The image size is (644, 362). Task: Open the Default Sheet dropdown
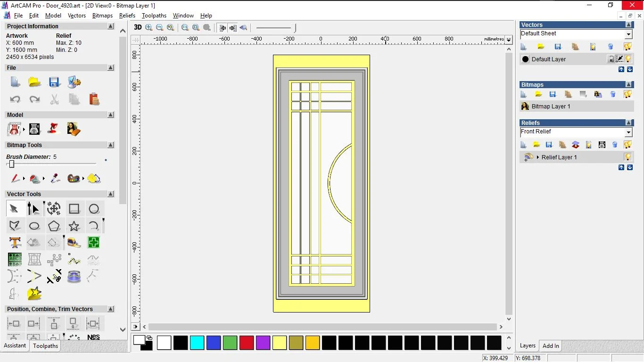628,34
